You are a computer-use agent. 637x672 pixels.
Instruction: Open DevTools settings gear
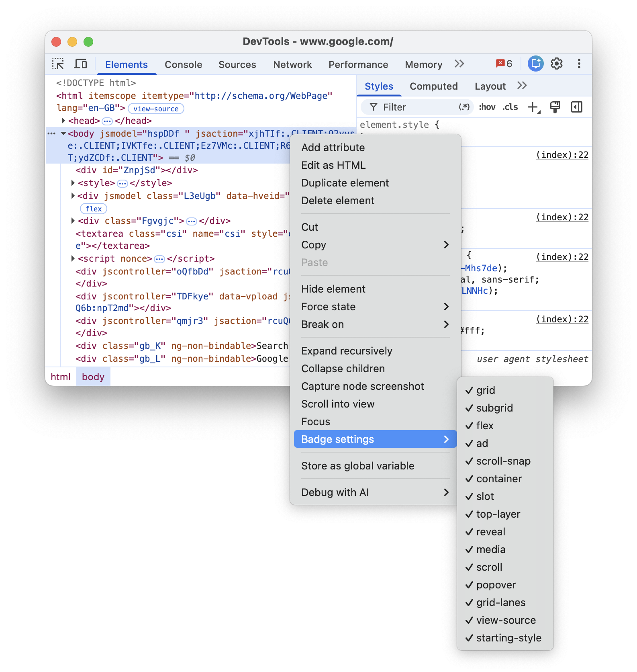pyautogui.click(x=556, y=64)
